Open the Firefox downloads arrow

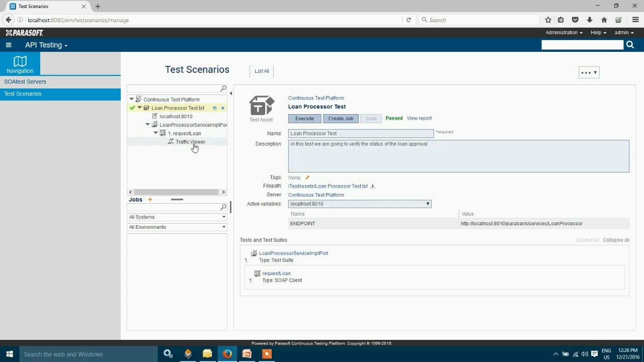coord(590,20)
